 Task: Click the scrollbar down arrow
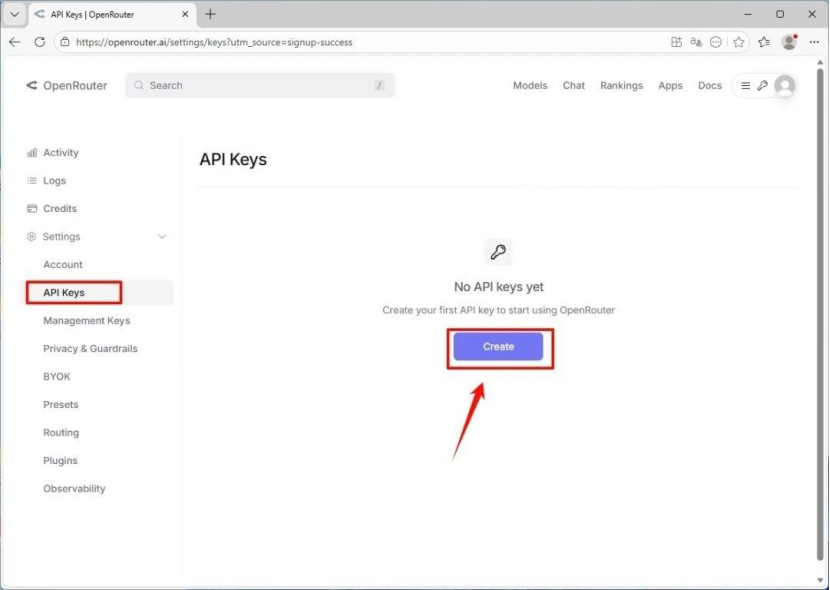[820, 580]
